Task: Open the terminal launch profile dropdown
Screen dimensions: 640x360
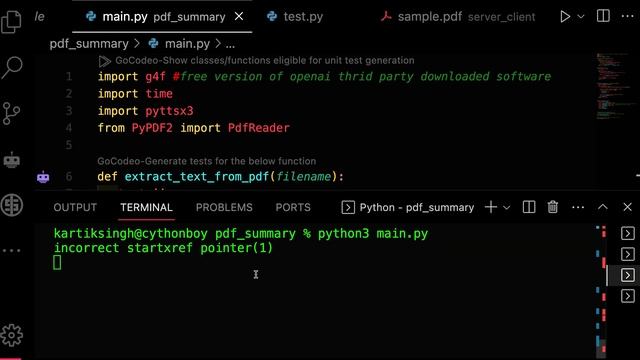Action: coord(507,208)
